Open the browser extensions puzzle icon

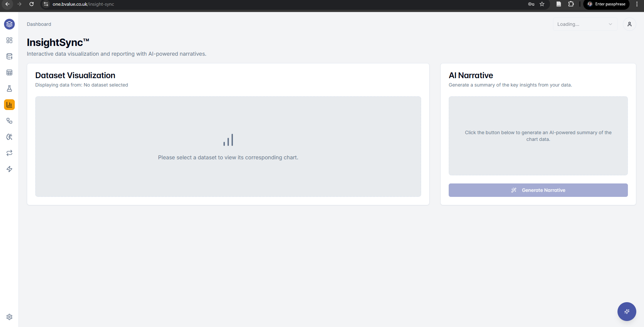coord(571,4)
